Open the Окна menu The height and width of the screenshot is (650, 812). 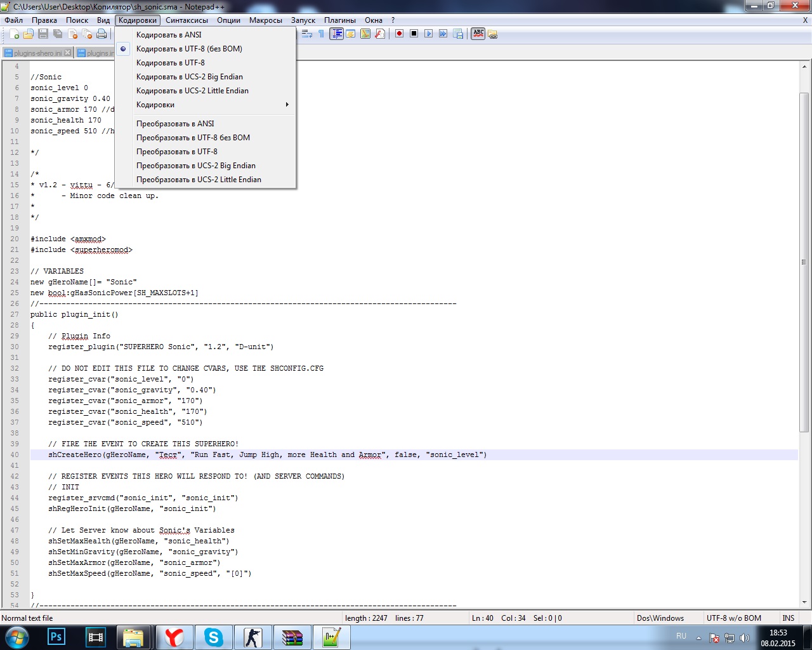(374, 20)
